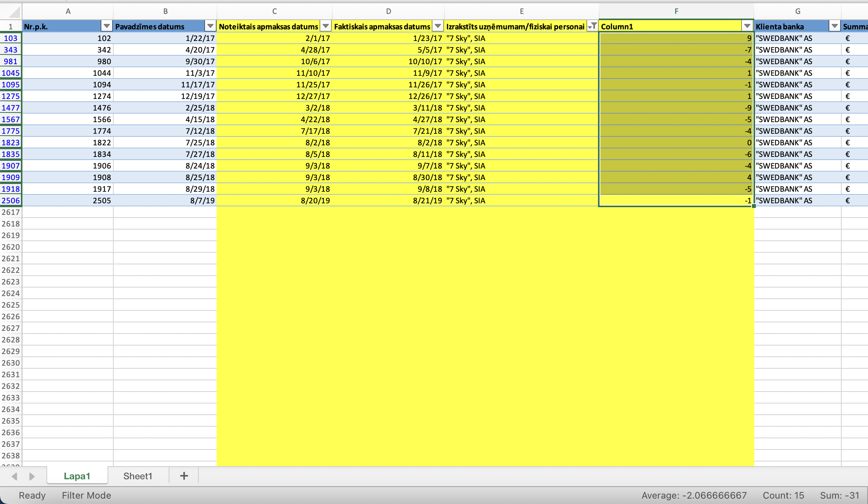
Task: Click the Column1 cell with value -9
Action: click(675, 108)
